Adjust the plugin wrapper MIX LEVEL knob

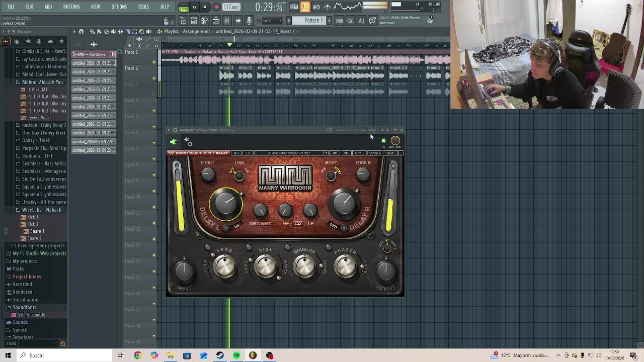pos(395,141)
